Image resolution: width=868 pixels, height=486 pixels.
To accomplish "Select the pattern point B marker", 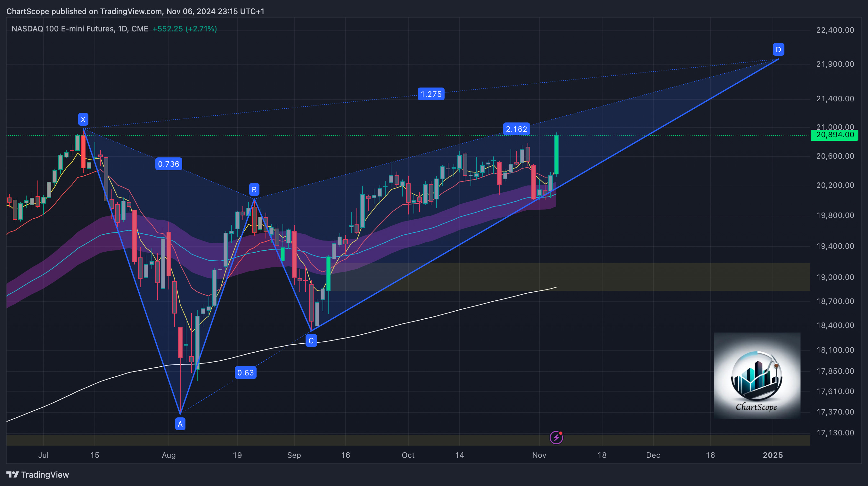I will point(254,189).
